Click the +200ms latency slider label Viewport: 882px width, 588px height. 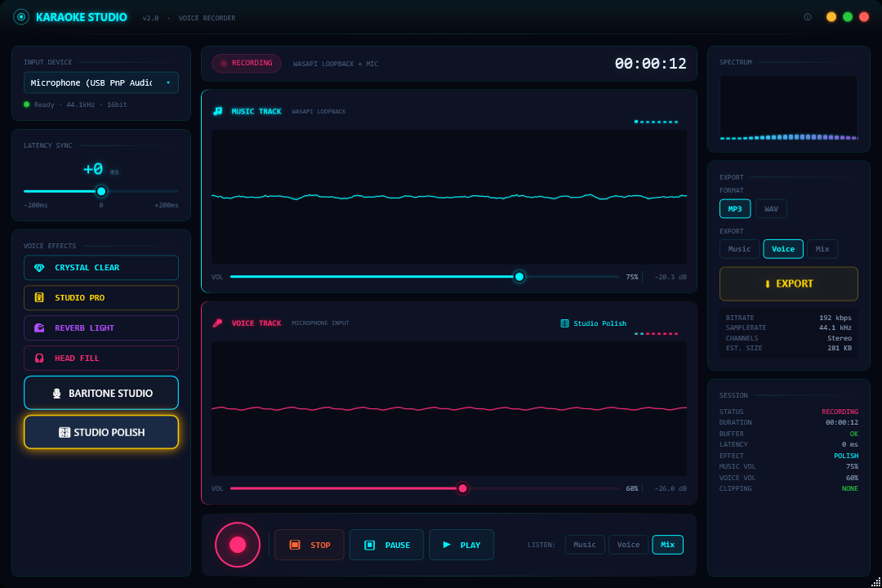[167, 205]
